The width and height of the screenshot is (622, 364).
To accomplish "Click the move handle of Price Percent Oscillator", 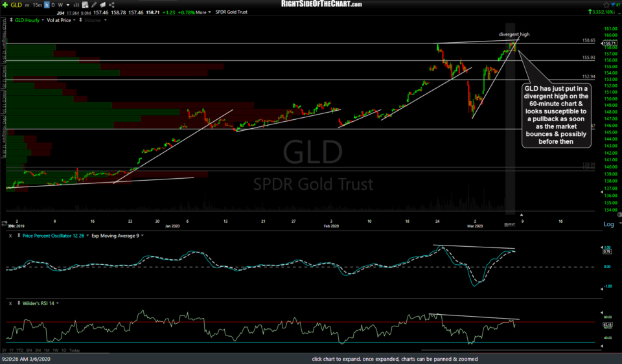I will [18, 236].
